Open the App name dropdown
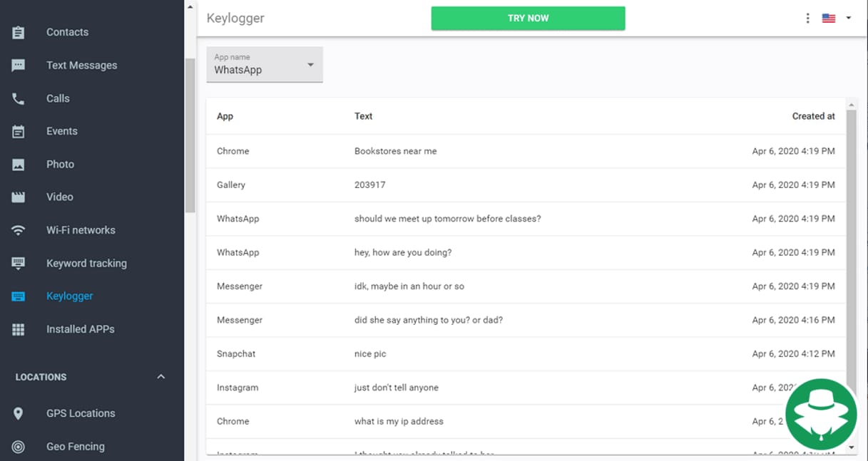The image size is (868, 461). click(265, 64)
